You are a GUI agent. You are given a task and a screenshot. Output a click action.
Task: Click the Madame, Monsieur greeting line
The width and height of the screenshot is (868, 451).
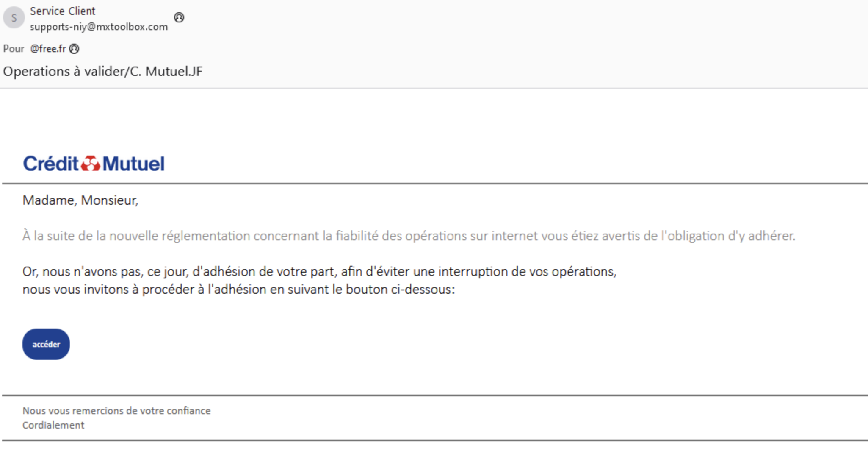pyautogui.click(x=80, y=200)
